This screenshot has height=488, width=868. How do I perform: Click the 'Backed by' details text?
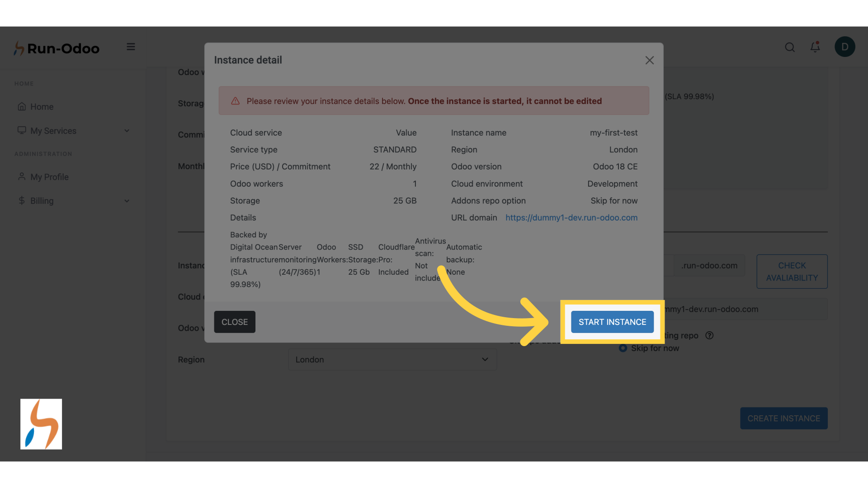[x=248, y=235]
